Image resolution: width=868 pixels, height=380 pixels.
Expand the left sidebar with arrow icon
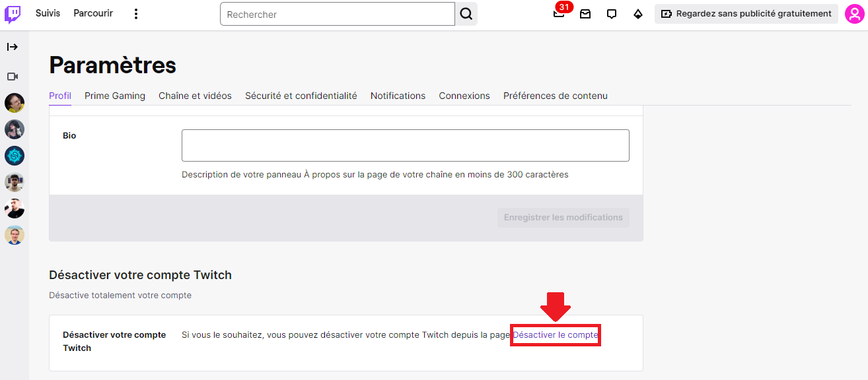tap(13, 47)
